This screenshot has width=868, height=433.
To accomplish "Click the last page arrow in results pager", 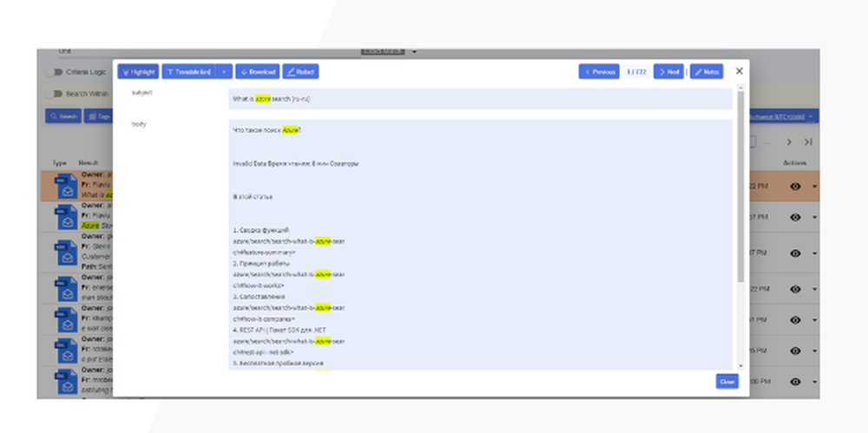I will point(808,142).
